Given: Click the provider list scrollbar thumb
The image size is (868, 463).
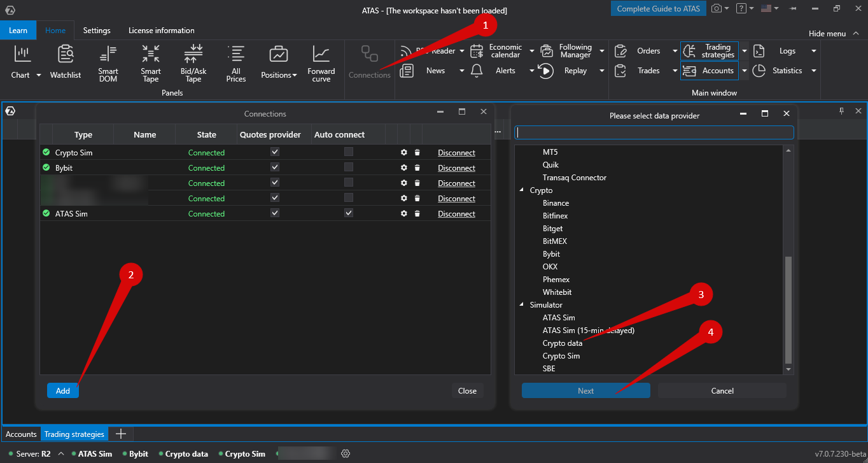Looking at the screenshot, I should (x=789, y=309).
